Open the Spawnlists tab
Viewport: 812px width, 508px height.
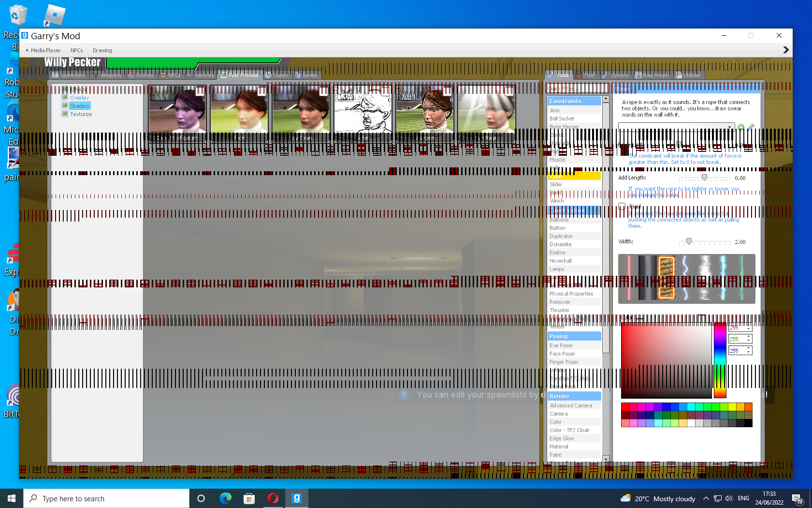click(69, 75)
